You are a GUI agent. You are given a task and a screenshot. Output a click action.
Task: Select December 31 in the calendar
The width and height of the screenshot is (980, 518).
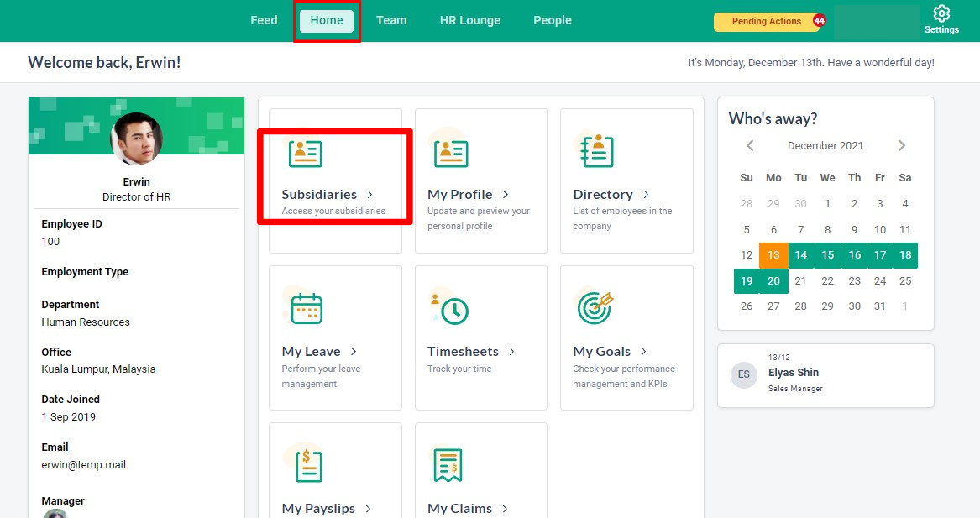pos(880,306)
